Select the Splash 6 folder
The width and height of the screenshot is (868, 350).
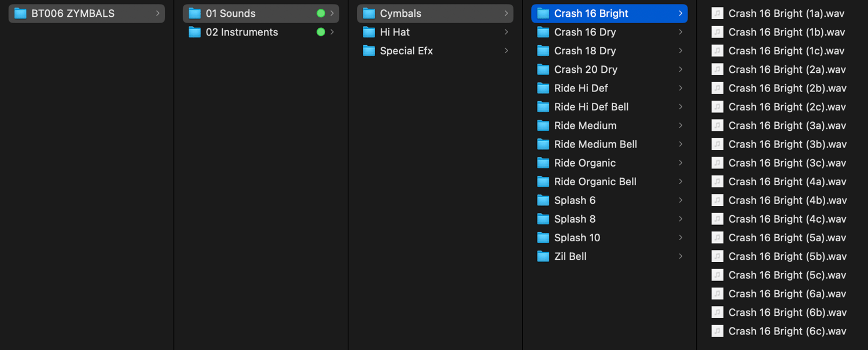click(x=575, y=200)
